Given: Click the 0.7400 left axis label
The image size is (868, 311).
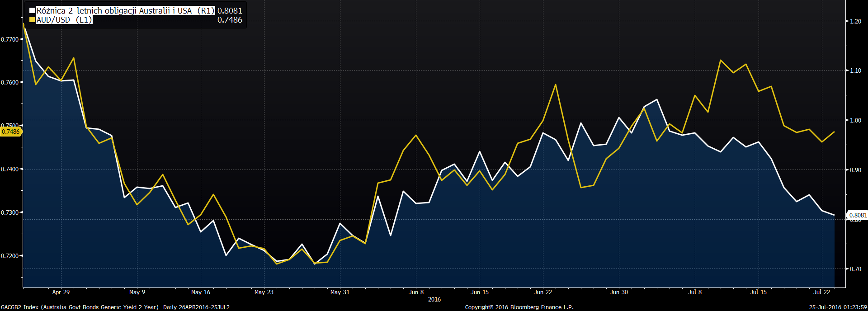Looking at the screenshot, I should pyautogui.click(x=10, y=169).
